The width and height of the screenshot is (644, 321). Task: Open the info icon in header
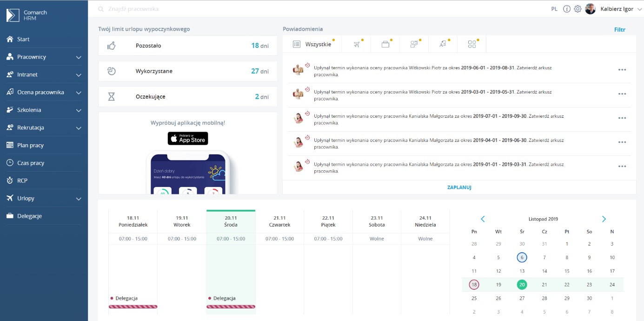(567, 9)
